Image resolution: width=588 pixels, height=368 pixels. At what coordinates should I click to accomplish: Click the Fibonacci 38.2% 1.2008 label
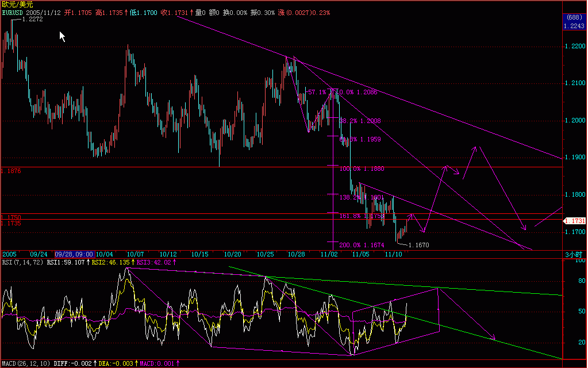tap(360, 121)
